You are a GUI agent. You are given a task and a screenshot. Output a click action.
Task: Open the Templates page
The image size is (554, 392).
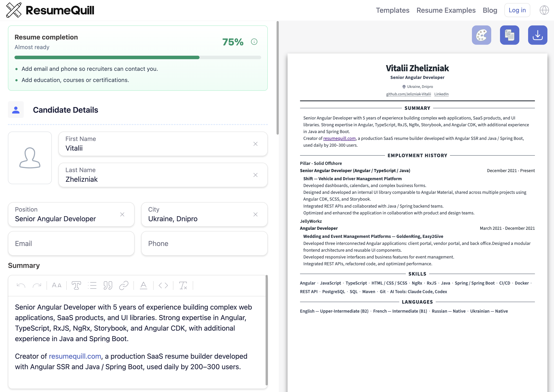tap(392, 10)
